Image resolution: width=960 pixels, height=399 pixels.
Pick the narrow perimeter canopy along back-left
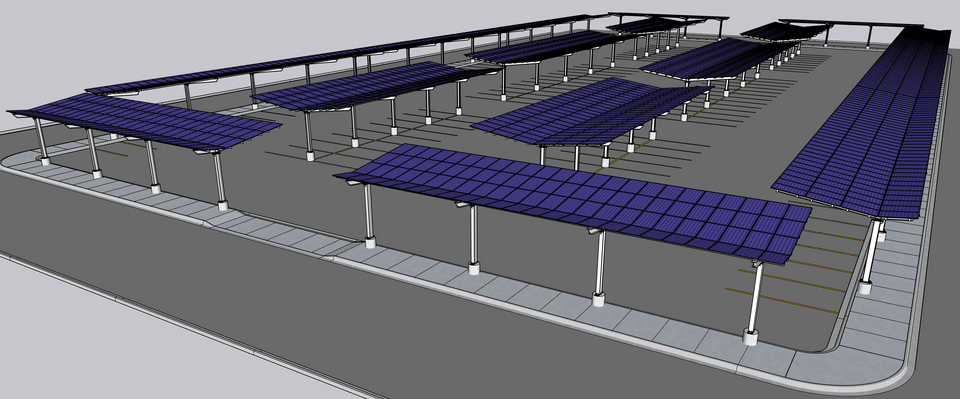[343, 54]
